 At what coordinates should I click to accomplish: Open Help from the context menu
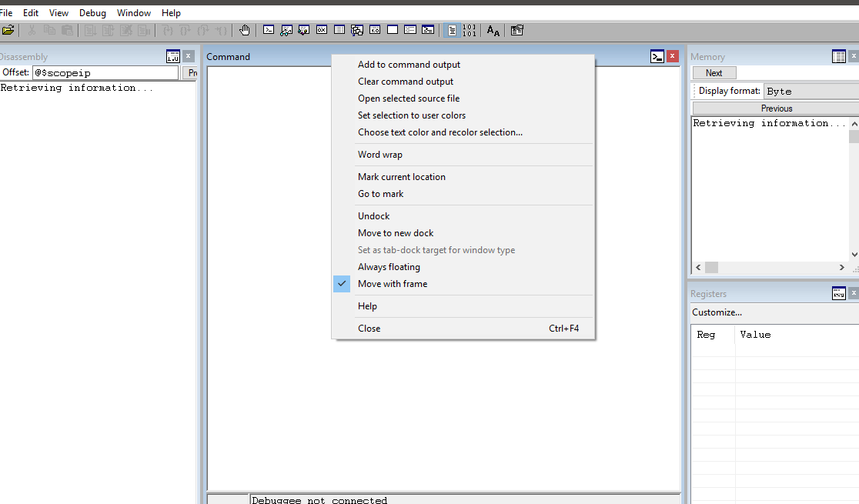pyautogui.click(x=463, y=306)
